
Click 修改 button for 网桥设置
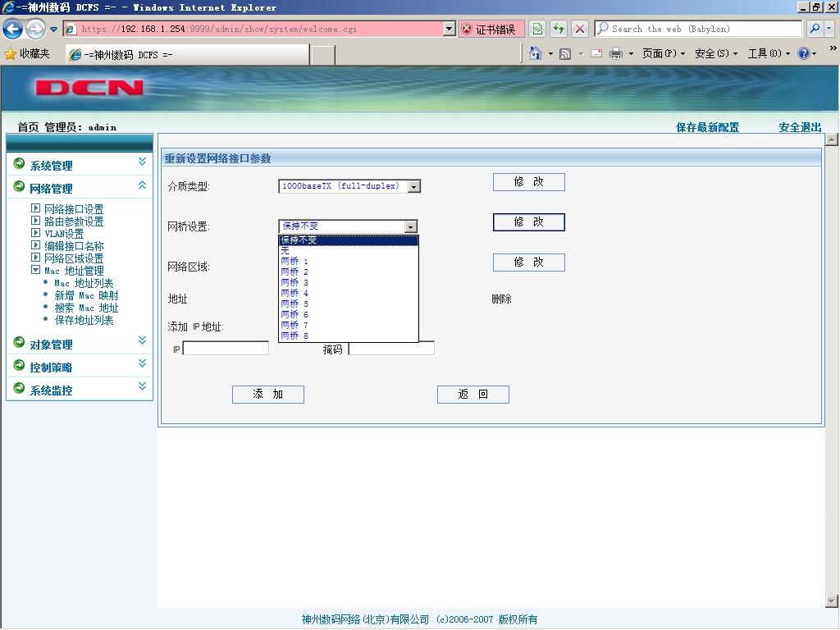(529, 221)
